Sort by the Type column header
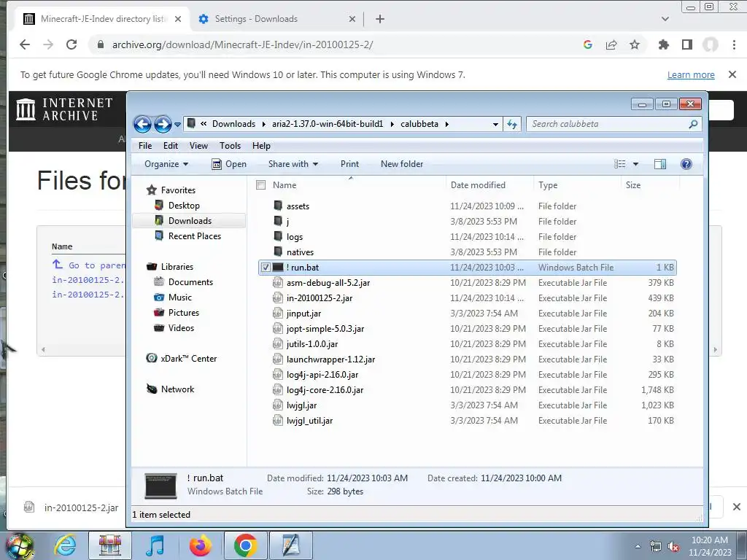 tap(548, 184)
